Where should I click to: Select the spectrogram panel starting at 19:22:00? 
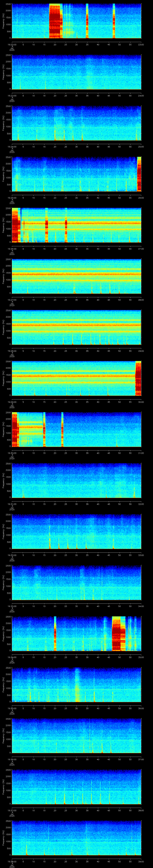[x=76, y=21]
